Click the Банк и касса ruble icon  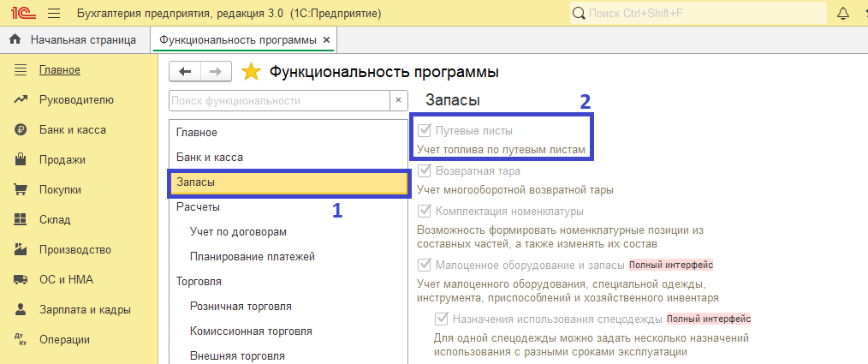[x=21, y=130]
